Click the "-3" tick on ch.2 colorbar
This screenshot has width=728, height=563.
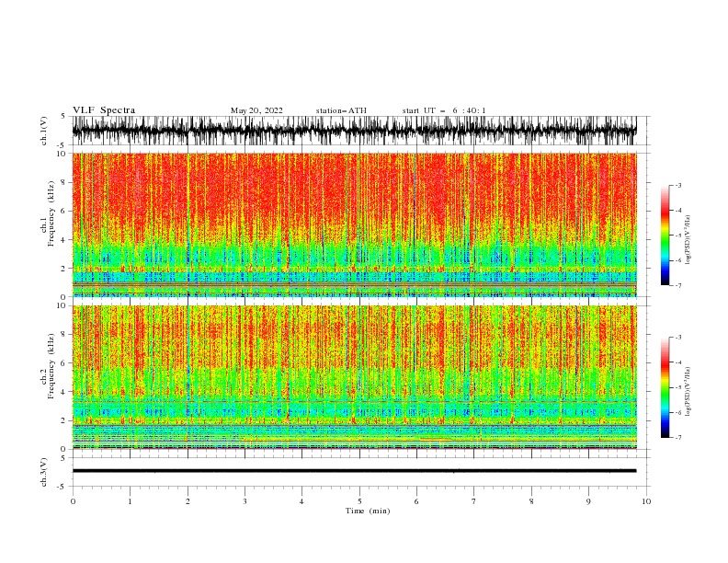[x=678, y=338]
